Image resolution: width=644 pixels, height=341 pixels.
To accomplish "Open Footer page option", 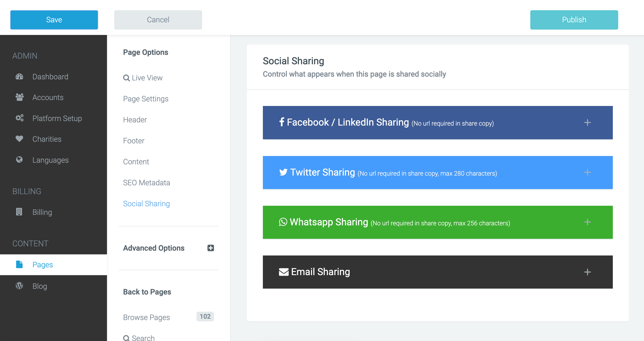I will click(x=134, y=141).
